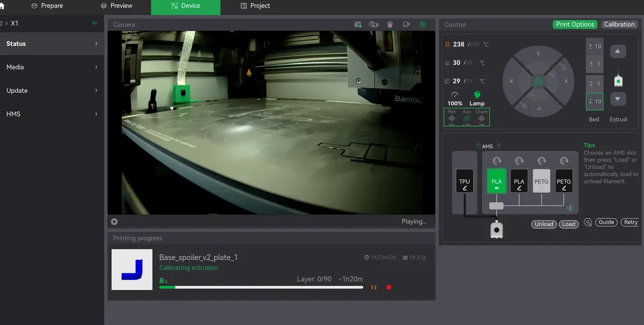Open Calibration
This screenshot has height=325, width=644.
point(619,24)
